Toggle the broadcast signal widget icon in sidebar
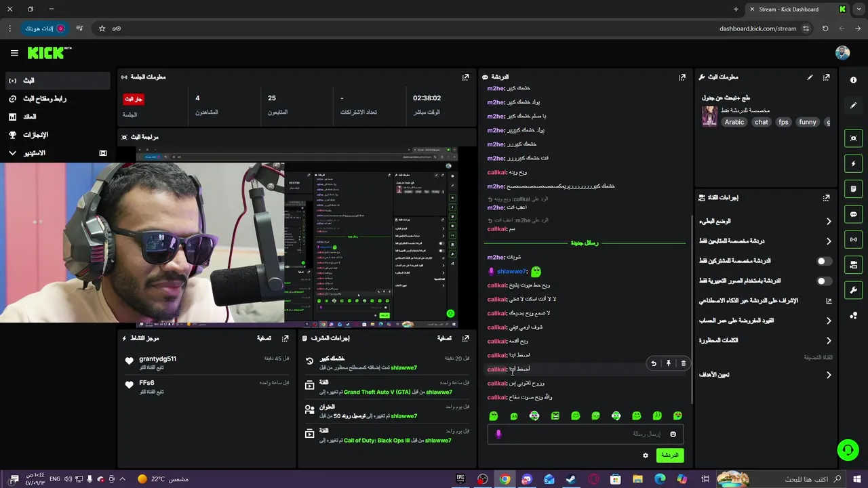The width and height of the screenshot is (868, 488). click(x=853, y=239)
